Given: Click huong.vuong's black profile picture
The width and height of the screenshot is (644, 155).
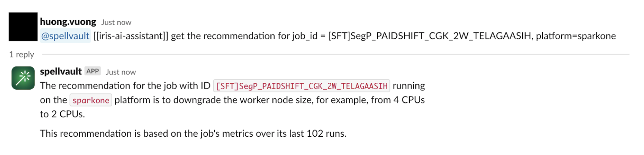Looking at the screenshot, I should coord(23,27).
